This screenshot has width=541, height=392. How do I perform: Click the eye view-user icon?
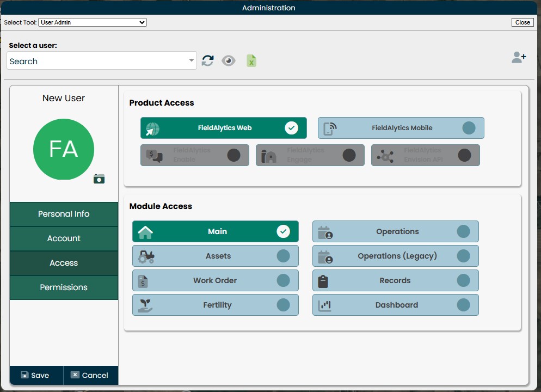[229, 61]
